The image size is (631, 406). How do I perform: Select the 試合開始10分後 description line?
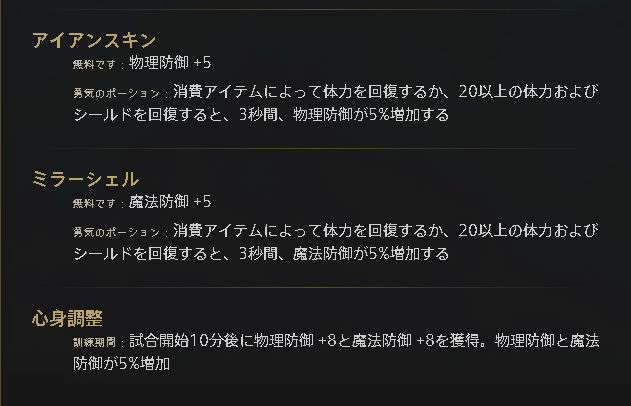[x=364, y=341]
